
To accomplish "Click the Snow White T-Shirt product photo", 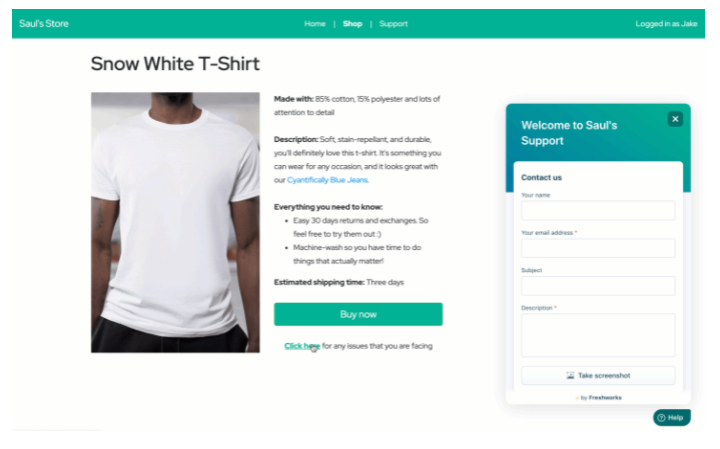I will point(175,222).
